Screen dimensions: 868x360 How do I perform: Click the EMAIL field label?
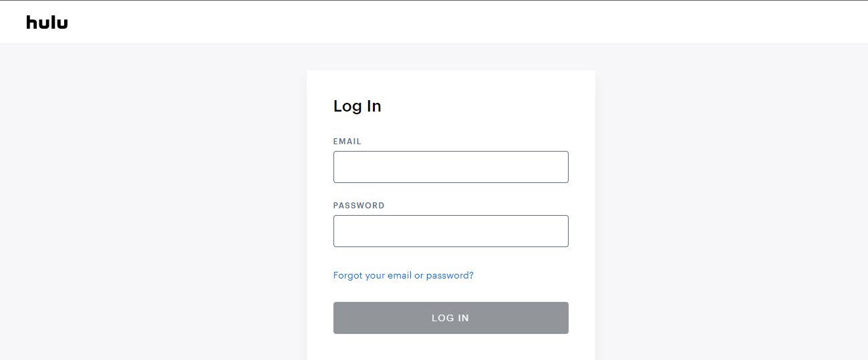[x=347, y=142]
